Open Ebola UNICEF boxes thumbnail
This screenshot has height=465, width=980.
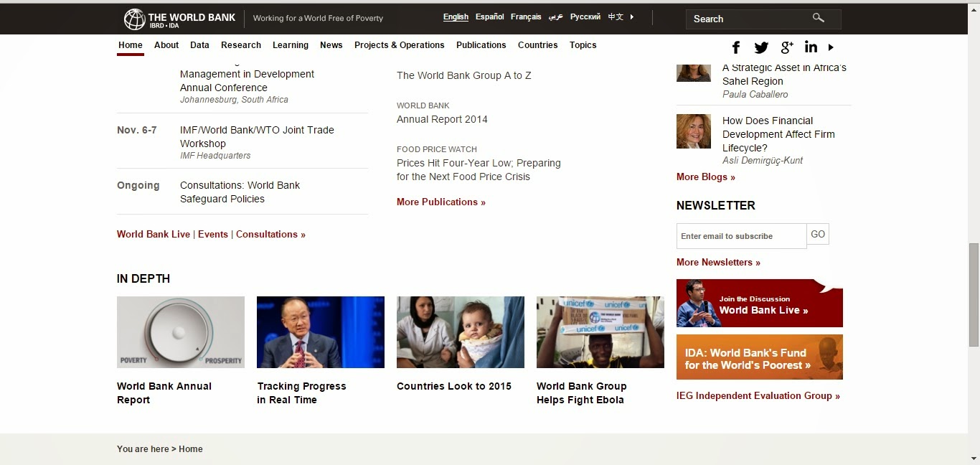point(600,332)
